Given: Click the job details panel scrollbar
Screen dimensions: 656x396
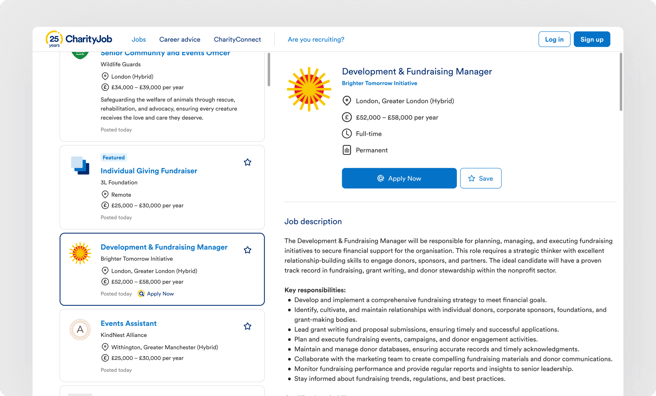Looking at the screenshot, I should pos(620,82).
